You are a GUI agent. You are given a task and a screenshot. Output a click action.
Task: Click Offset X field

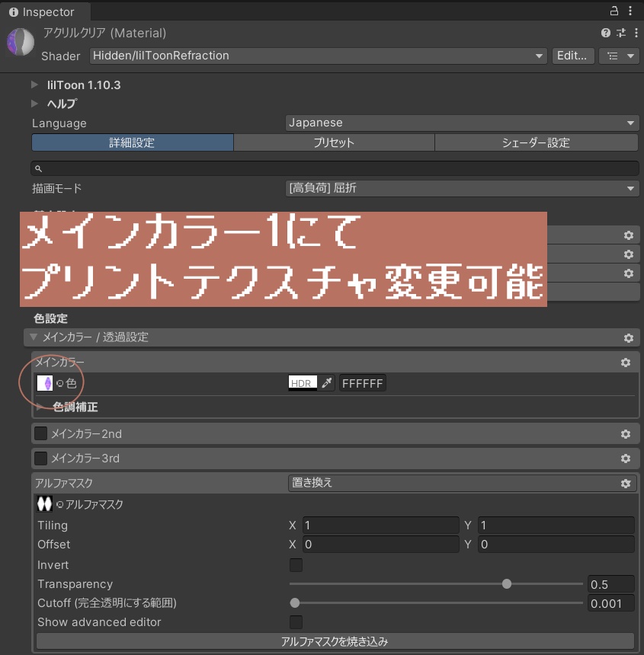(x=380, y=545)
